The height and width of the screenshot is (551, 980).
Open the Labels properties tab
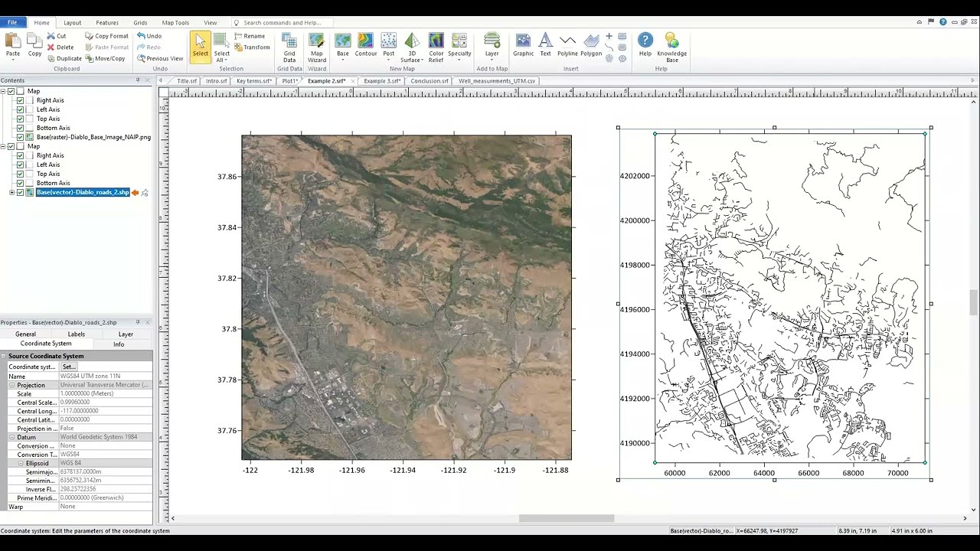77,334
